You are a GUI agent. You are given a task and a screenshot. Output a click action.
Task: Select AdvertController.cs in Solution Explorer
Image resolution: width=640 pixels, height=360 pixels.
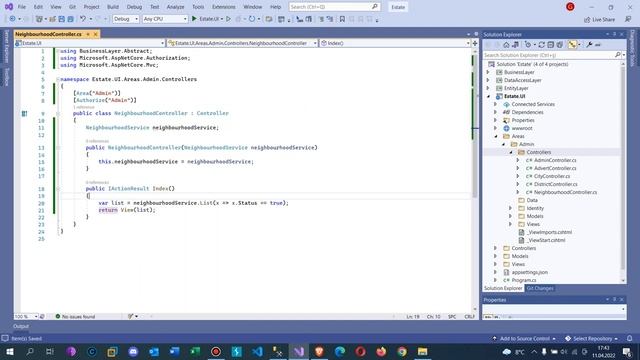click(x=555, y=168)
